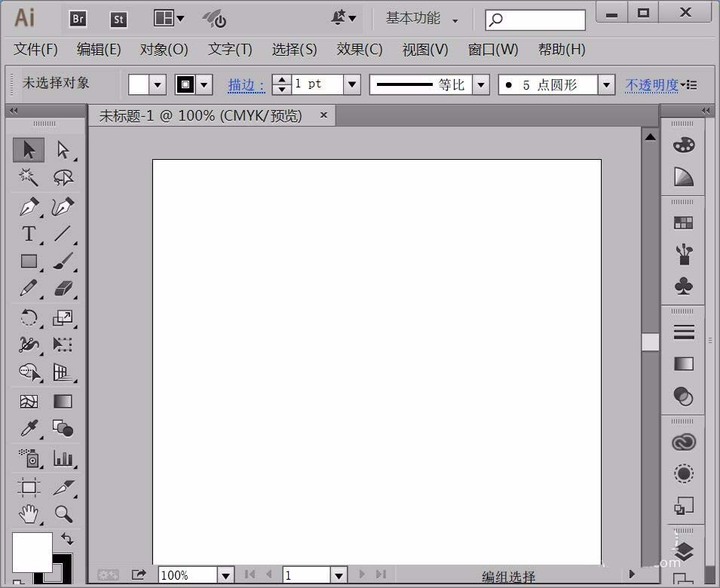Select the Selection tool (black arrow)
The width and height of the screenshot is (720, 588).
point(29,150)
